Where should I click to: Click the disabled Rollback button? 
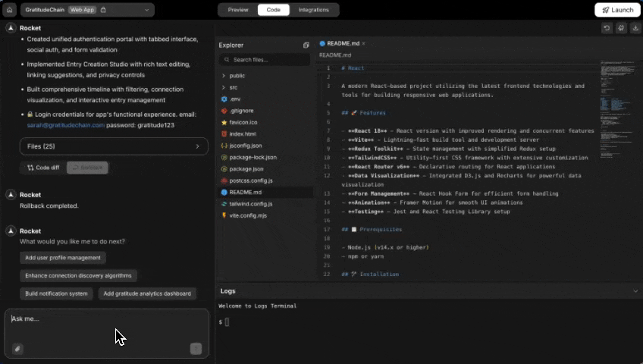click(x=87, y=168)
